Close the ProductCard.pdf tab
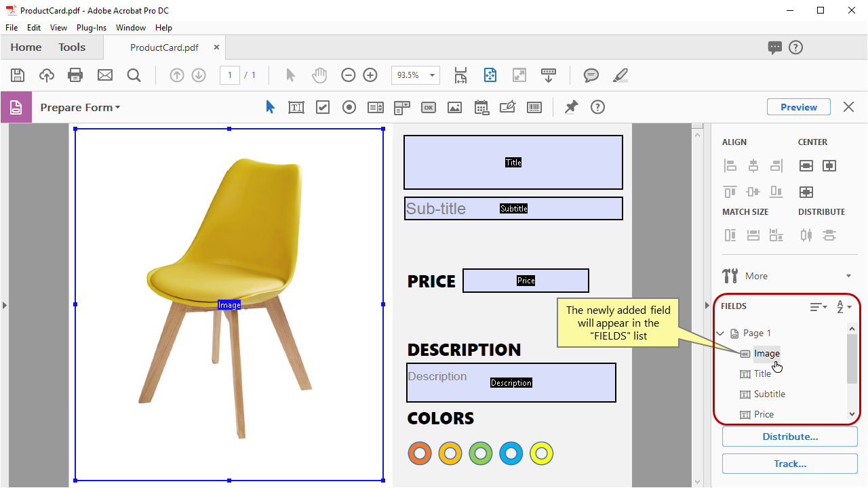 [x=217, y=47]
